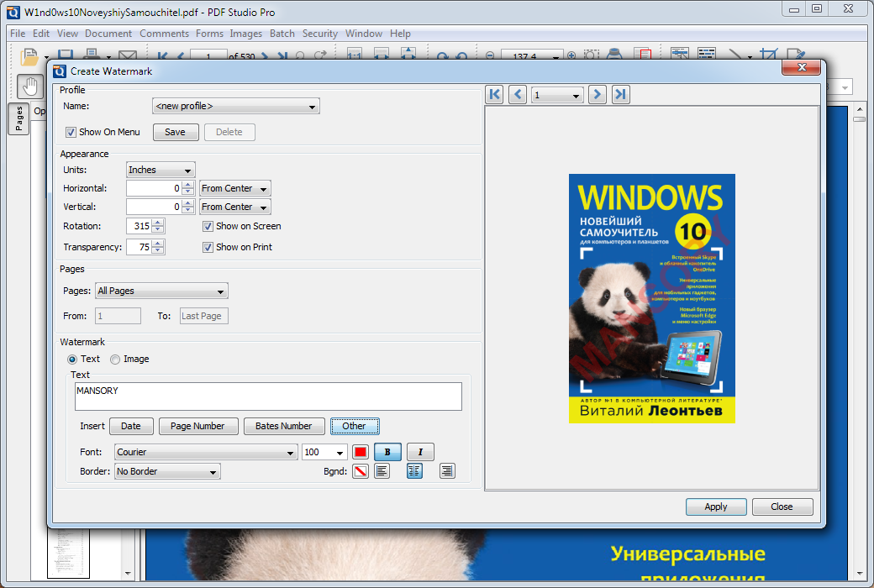This screenshot has height=588, width=874.
Task: Decrease the Transparency value with down arrow
Action: tap(158, 250)
